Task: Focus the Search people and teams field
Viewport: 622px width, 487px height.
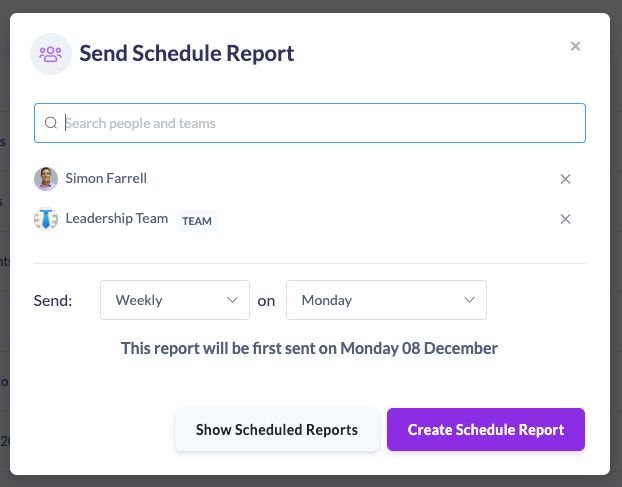Action: [x=320, y=123]
